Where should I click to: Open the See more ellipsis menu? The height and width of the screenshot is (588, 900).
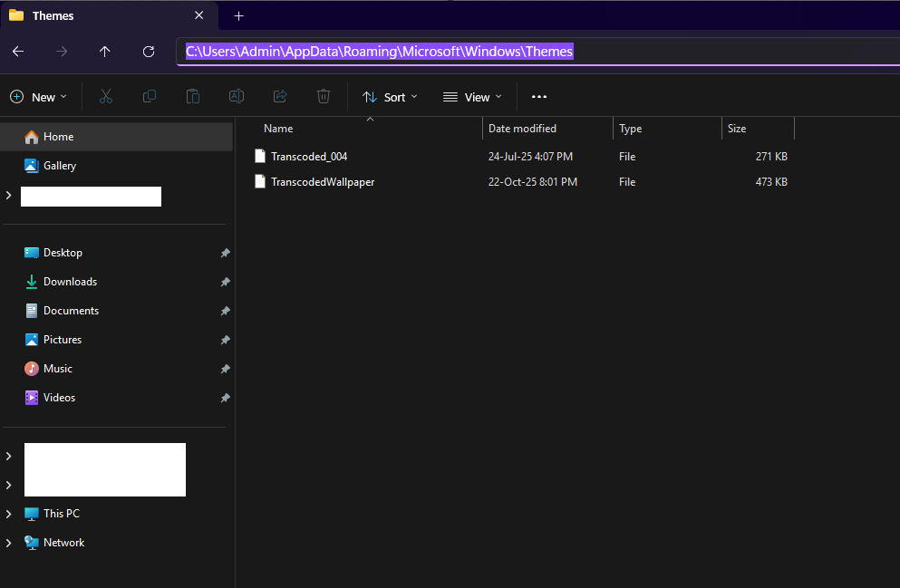pos(539,96)
